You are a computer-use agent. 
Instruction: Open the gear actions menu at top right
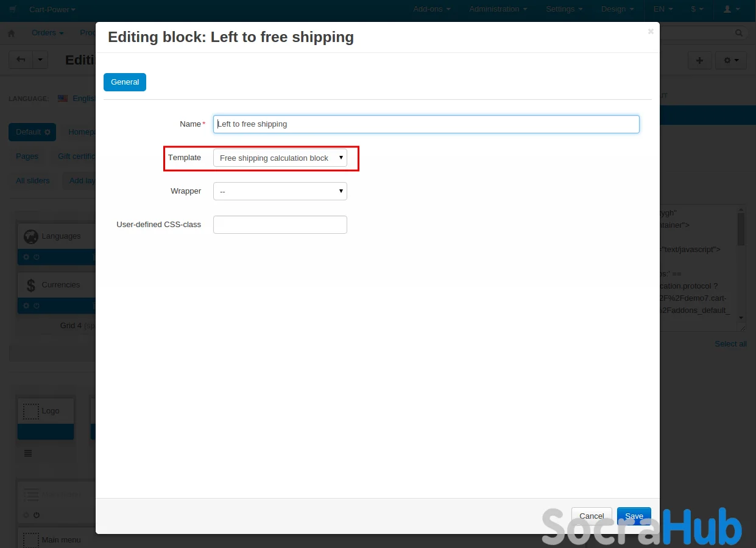tap(731, 60)
